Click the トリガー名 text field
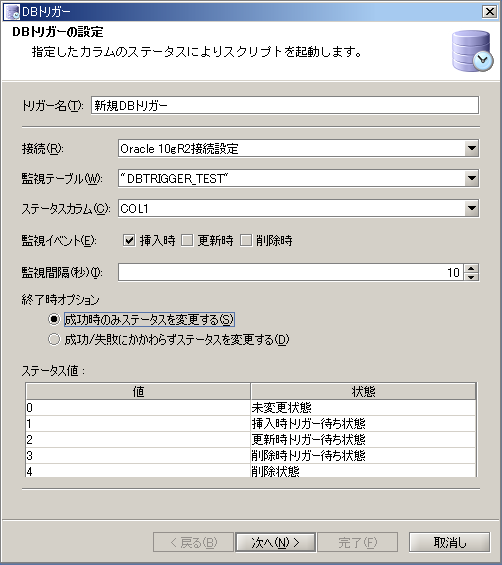Screen dimensions: 502x565 (x=285, y=105)
